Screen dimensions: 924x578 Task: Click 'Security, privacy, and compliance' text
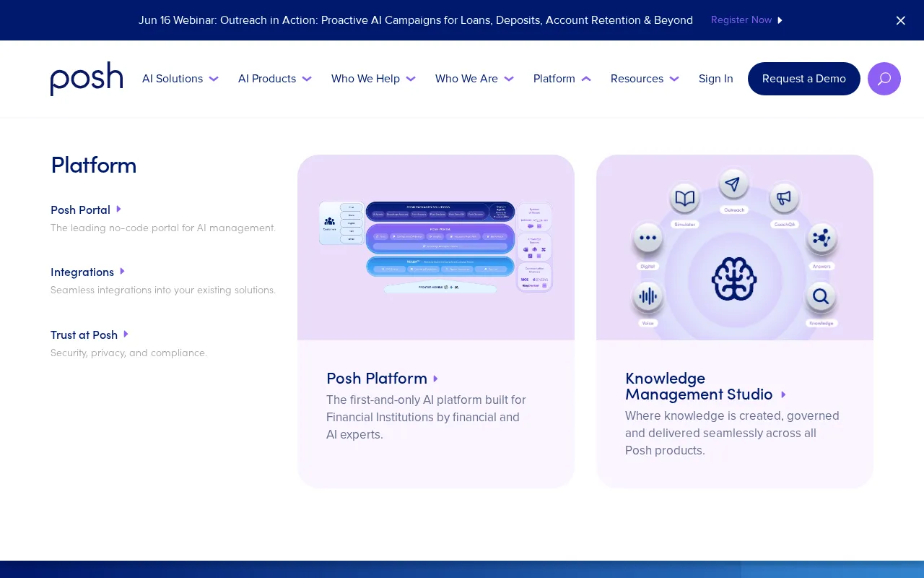coord(128,353)
